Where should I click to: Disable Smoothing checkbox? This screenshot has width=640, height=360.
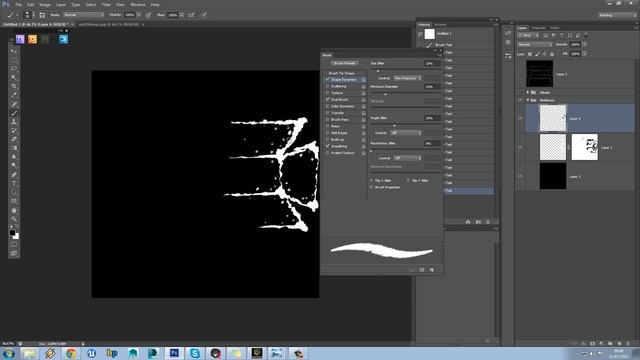coord(327,146)
